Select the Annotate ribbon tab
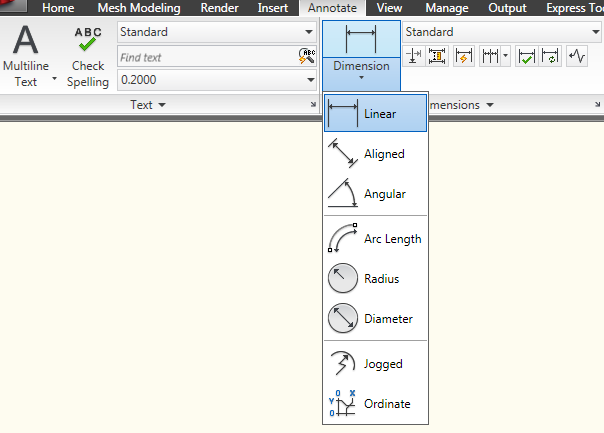 coord(332,8)
